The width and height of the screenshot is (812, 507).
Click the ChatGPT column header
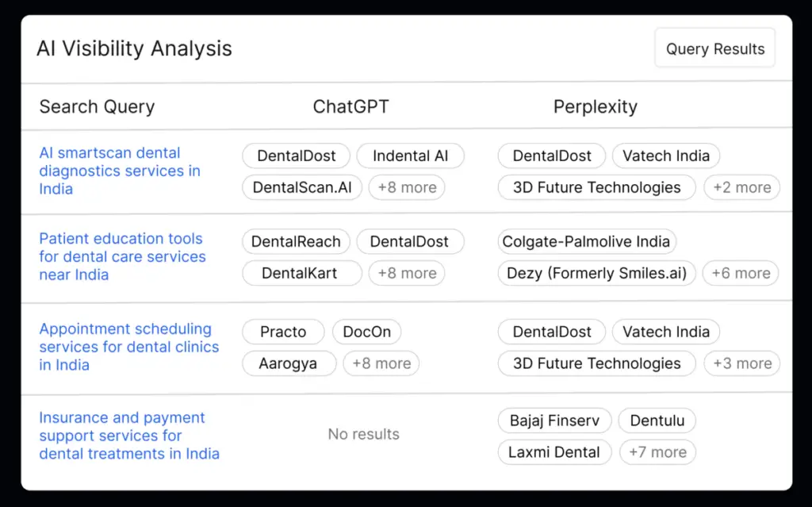pyautogui.click(x=350, y=106)
